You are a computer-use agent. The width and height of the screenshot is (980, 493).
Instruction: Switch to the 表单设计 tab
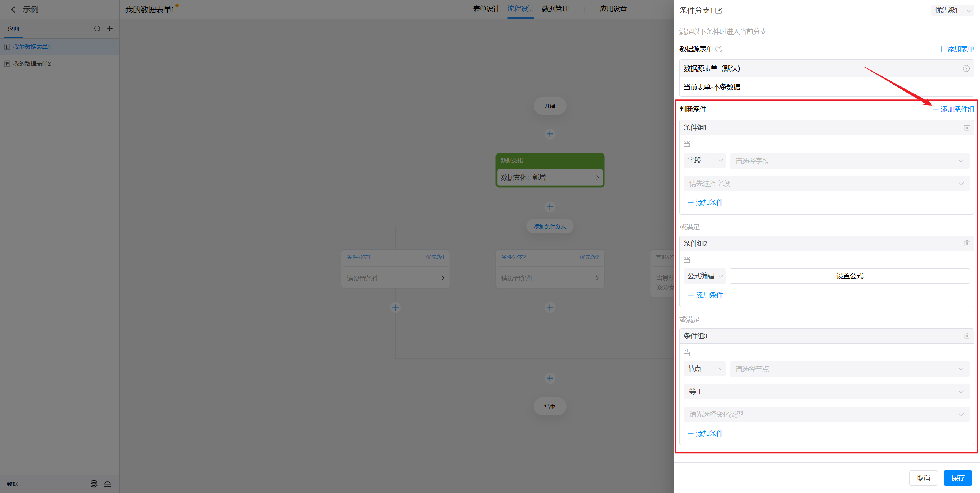(x=486, y=9)
